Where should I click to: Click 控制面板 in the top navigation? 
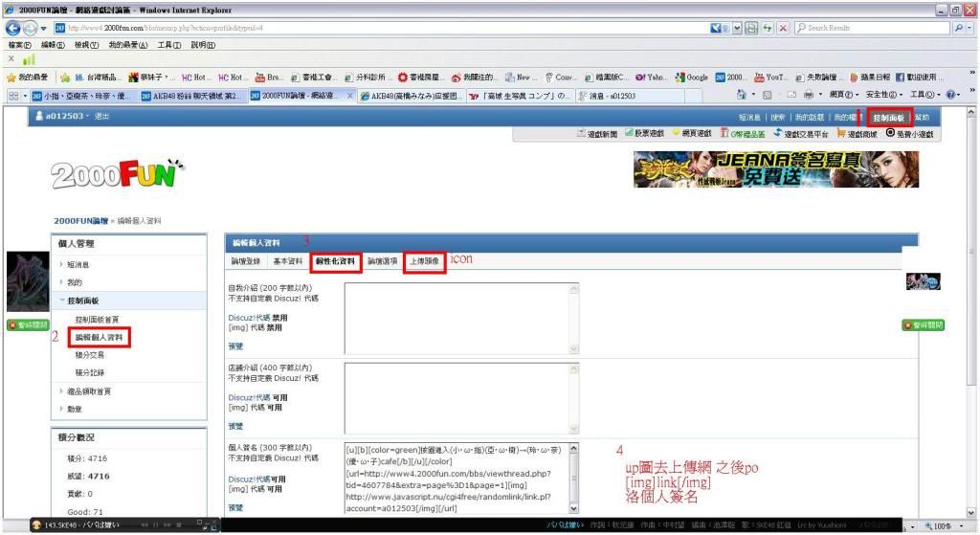click(x=889, y=117)
